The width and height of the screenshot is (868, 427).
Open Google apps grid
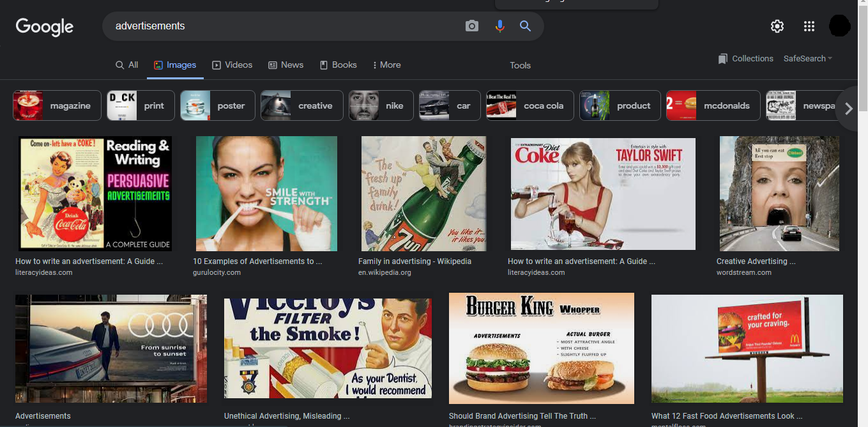809,26
